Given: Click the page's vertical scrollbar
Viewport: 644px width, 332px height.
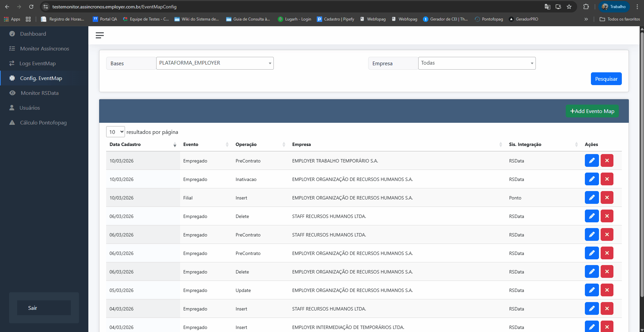Looking at the screenshot, I should click(x=642, y=165).
